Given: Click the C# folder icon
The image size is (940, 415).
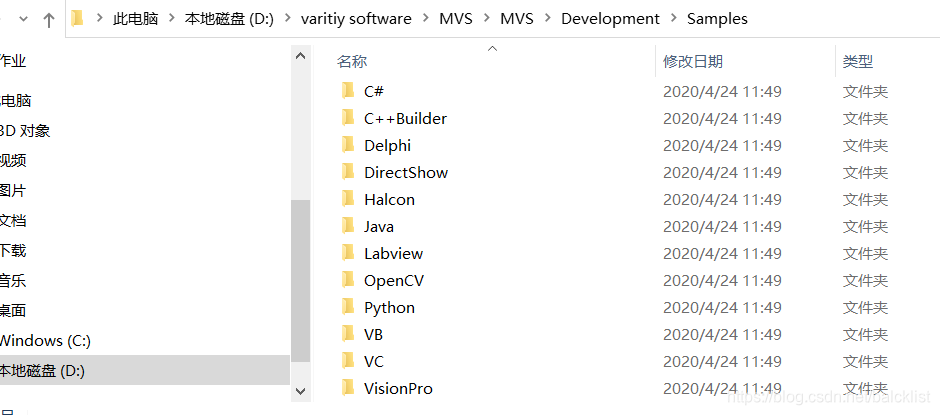Looking at the screenshot, I should click(x=348, y=91).
